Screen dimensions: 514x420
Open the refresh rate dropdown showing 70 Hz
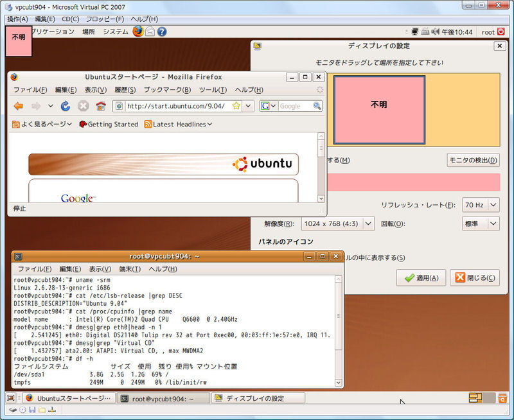(481, 205)
